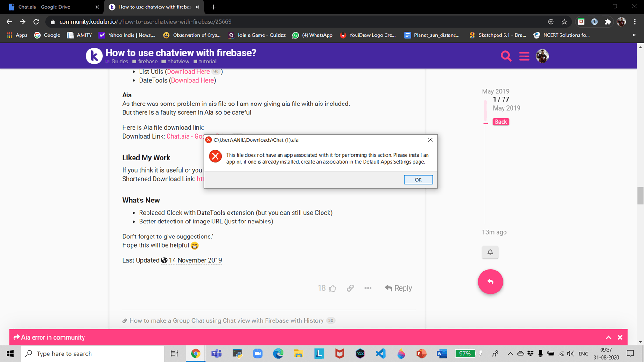Copy the post's share link icon

point(350,288)
